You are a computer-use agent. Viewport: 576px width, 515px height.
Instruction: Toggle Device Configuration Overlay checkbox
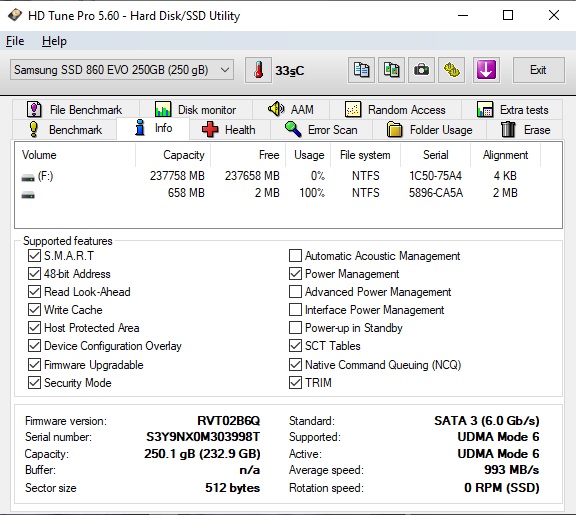click(x=34, y=345)
